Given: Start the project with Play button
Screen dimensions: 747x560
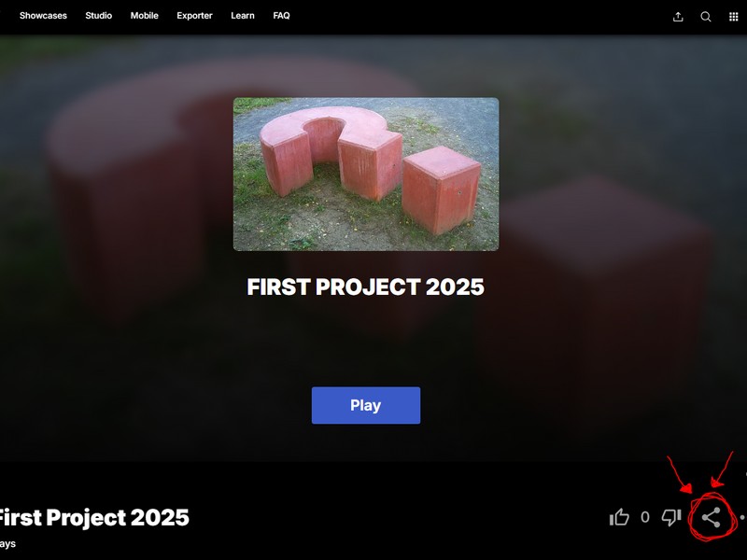Looking at the screenshot, I should (366, 405).
